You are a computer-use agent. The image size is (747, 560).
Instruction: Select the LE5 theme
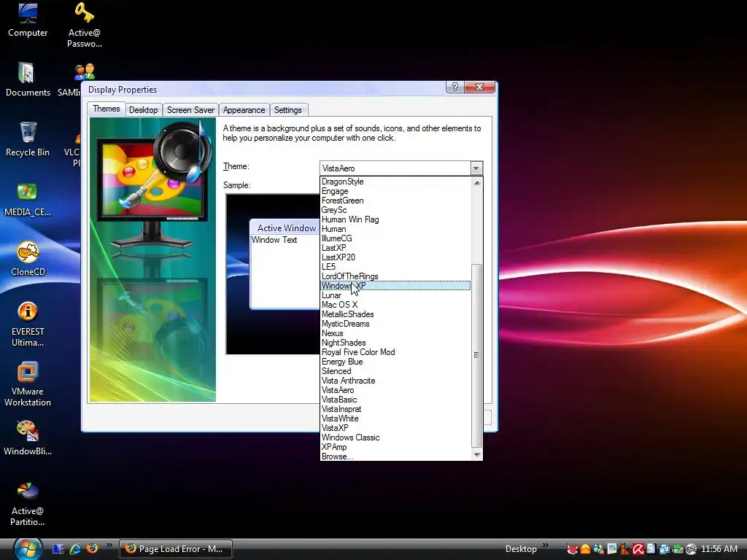395,267
